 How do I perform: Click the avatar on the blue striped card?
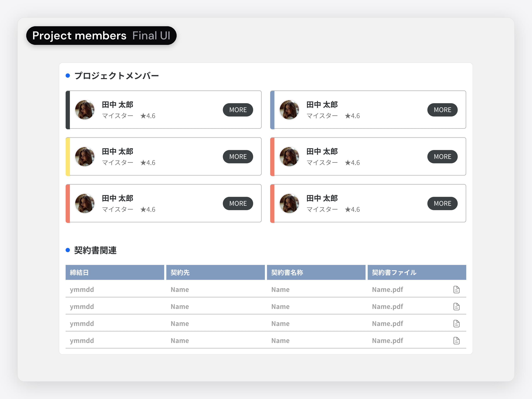[x=289, y=110]
